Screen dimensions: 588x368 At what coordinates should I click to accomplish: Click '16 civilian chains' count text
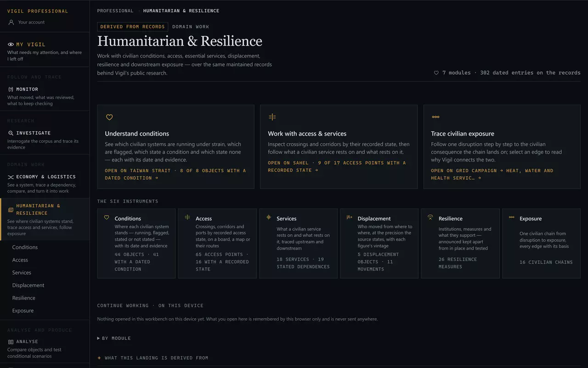(x=546, y=262)
